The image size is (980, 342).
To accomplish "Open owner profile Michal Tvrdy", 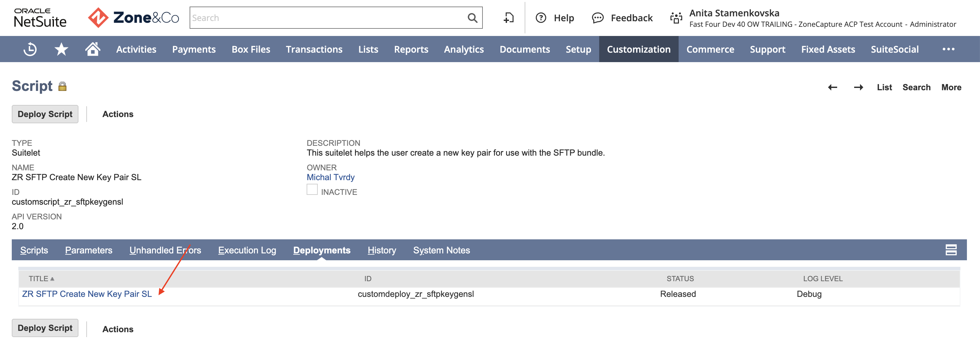I will (x=330, y=177).
